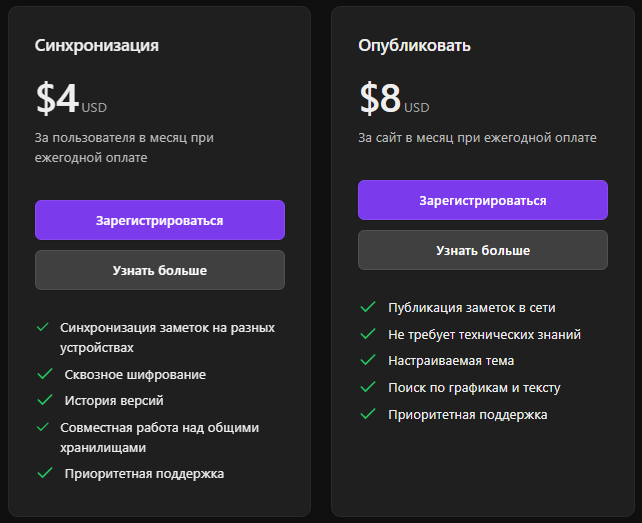642x523 pixels.
Task: Click checkmark beside "Синхронизация заметок на разных устройствах"
Action: 43,327
